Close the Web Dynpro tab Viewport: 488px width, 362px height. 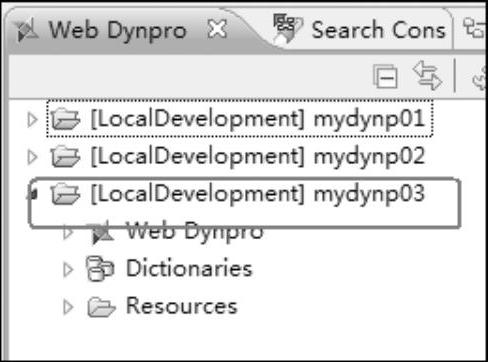tap(217, 29)
